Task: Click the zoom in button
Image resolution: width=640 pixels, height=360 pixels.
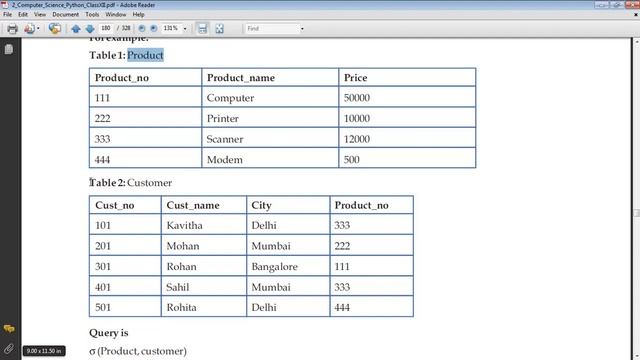Action: click(x=153, y=29)
